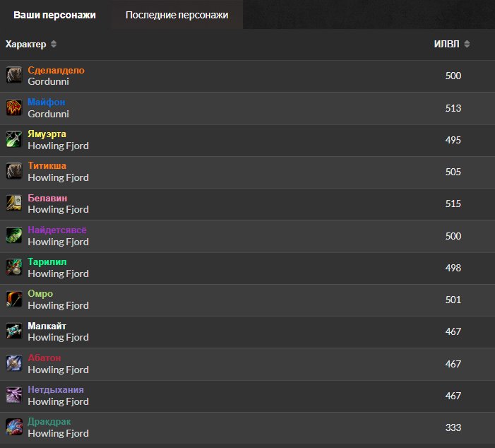Click the icon beside Омро

pyautogui.click(x=14, y=299)
